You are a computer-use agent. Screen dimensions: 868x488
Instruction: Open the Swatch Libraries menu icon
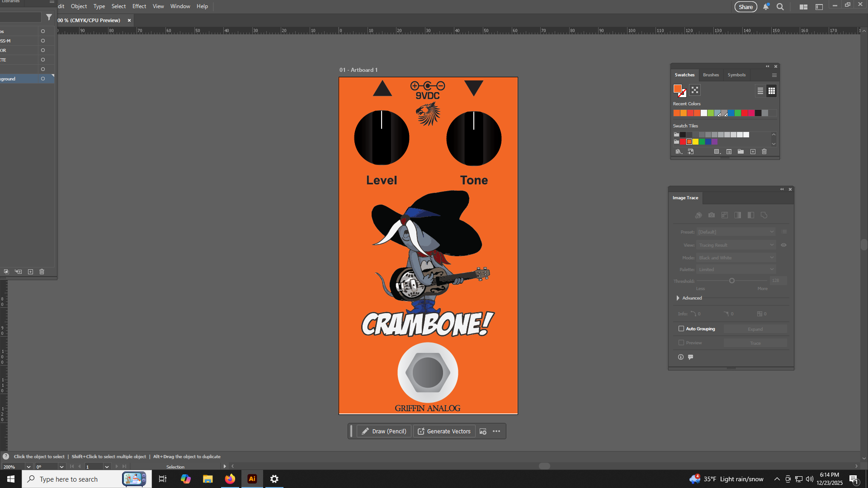pos(679,152)
